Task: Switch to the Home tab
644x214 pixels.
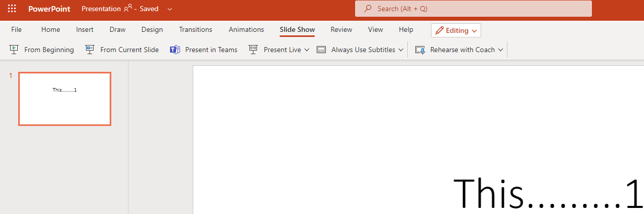Action: pos(51,29)
